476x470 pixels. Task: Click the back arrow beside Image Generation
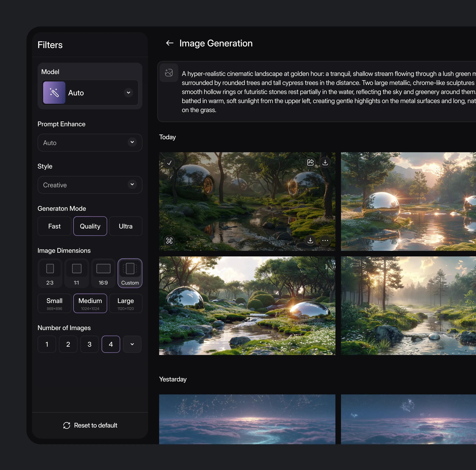pyautogui.click(x=169, y=43)
